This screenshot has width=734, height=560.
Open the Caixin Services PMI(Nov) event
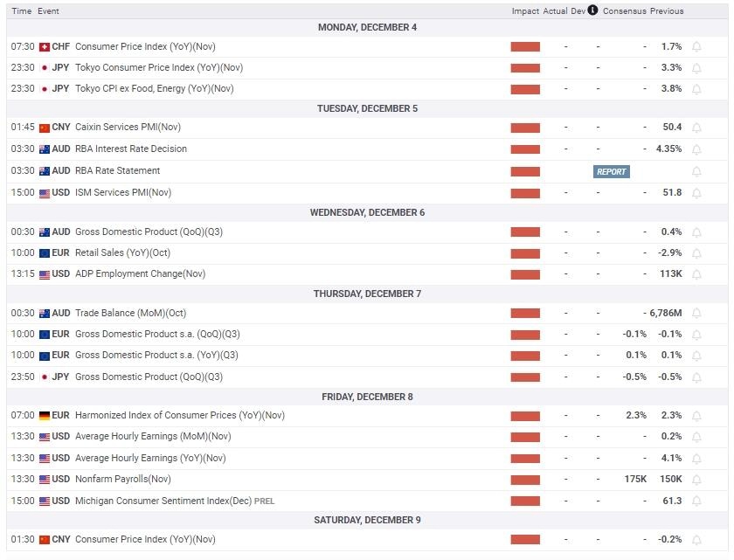coord(128,127)
